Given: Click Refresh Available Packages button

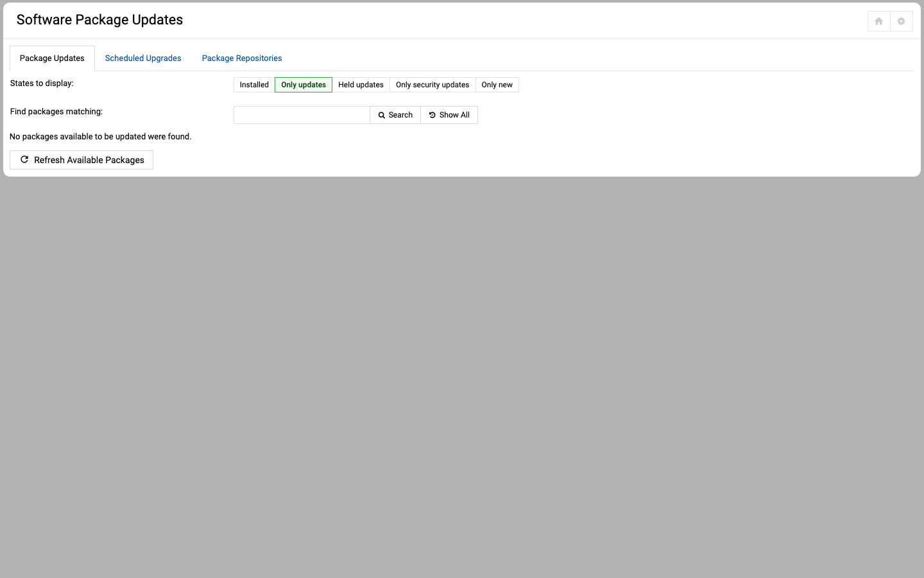Looking at the screenshot, I should 81,160.
